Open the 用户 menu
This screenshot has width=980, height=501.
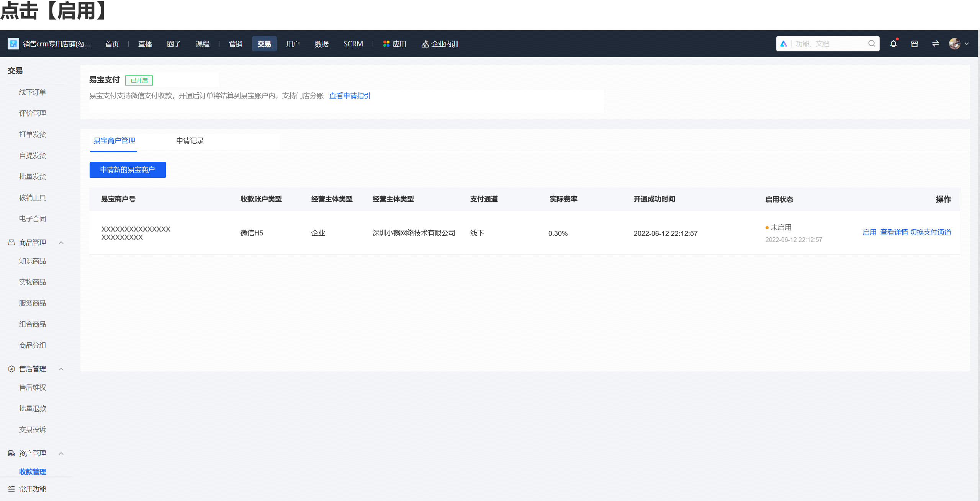point(293,44)
